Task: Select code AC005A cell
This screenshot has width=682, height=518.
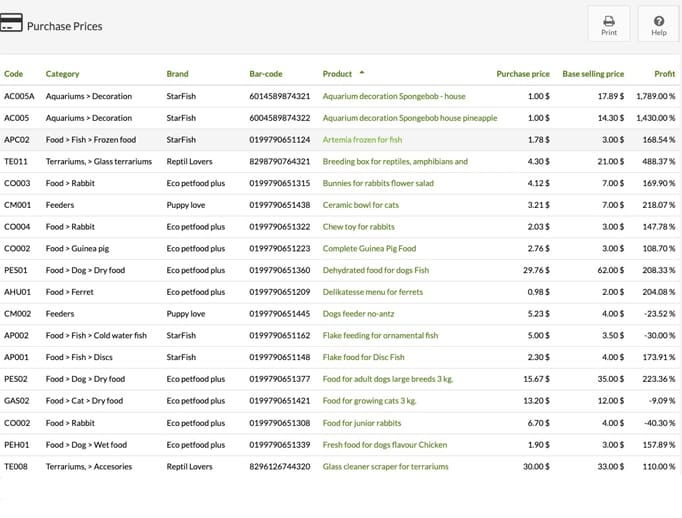Action: pyautogui.click(x=19, y=96)
